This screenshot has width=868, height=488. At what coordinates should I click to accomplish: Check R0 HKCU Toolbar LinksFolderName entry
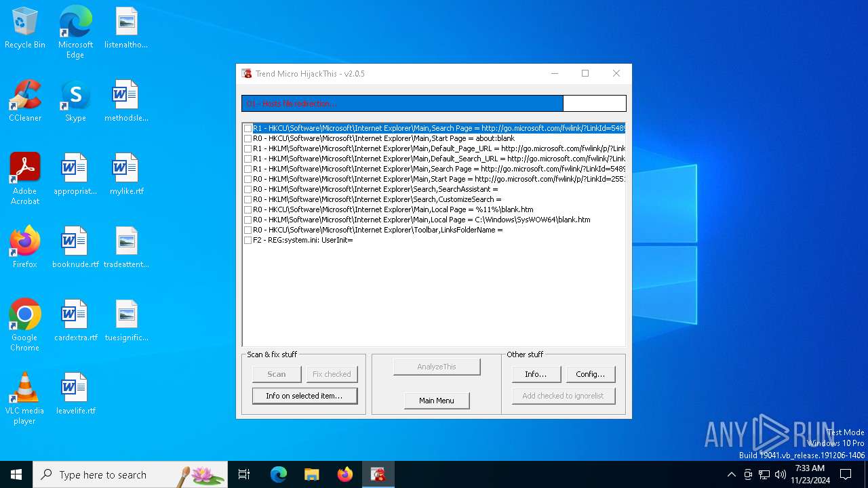click(248, 230)
